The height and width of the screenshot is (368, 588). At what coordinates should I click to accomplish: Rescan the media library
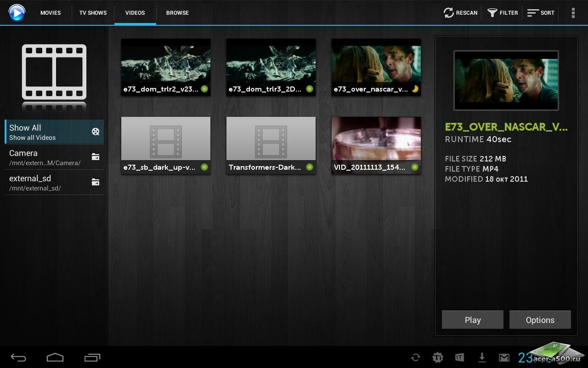point(461,13)
